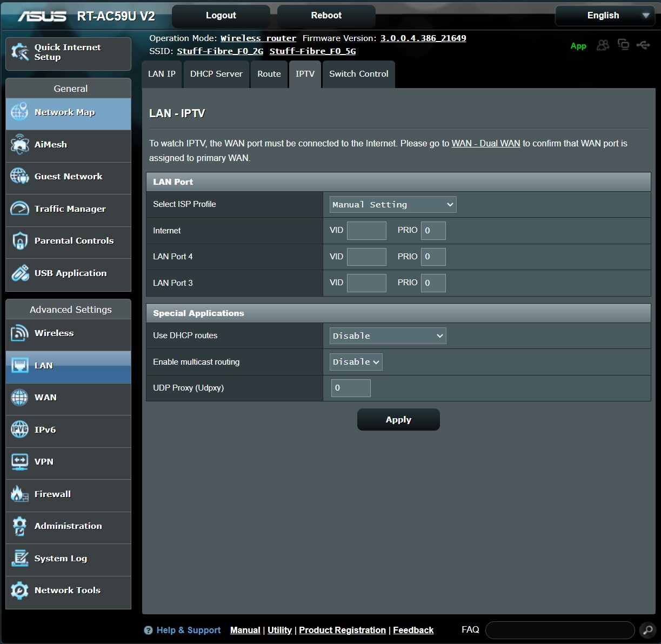Open the Traffic Manager menu label
This screenshot has width=661, height=644.
click(x=70, y=209)
